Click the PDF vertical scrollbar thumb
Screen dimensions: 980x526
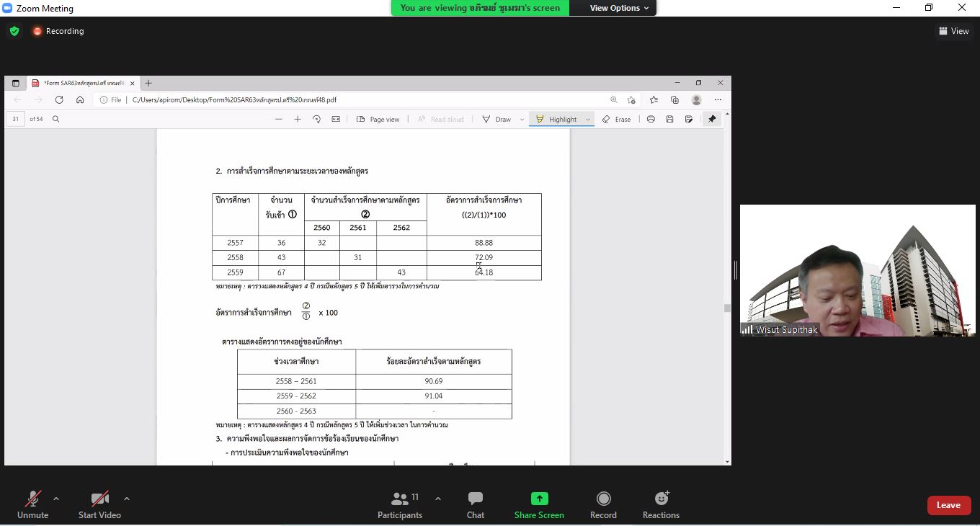tap(727, 308)
